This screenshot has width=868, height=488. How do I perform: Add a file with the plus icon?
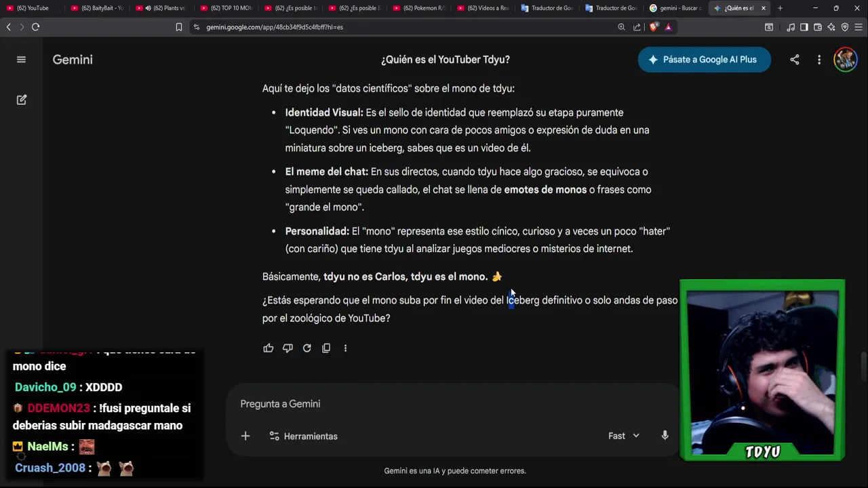[x=245, y=436]
